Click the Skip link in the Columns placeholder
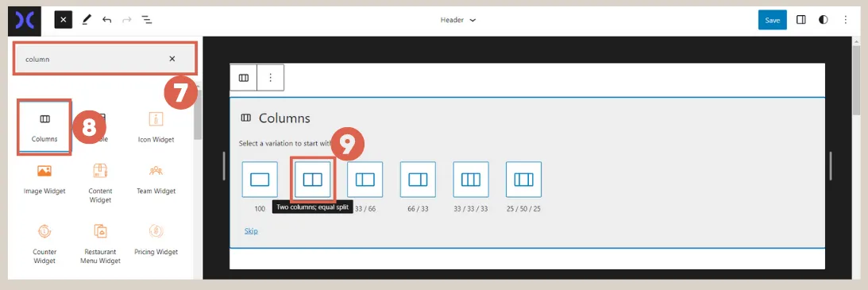Screen dimensions: 868x290 [251, 230]
